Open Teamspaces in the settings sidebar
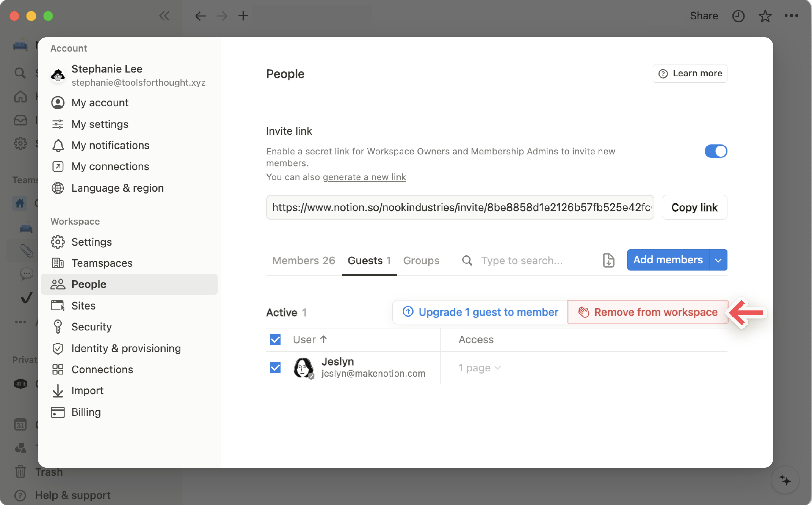812x505 pixels. 102,263
